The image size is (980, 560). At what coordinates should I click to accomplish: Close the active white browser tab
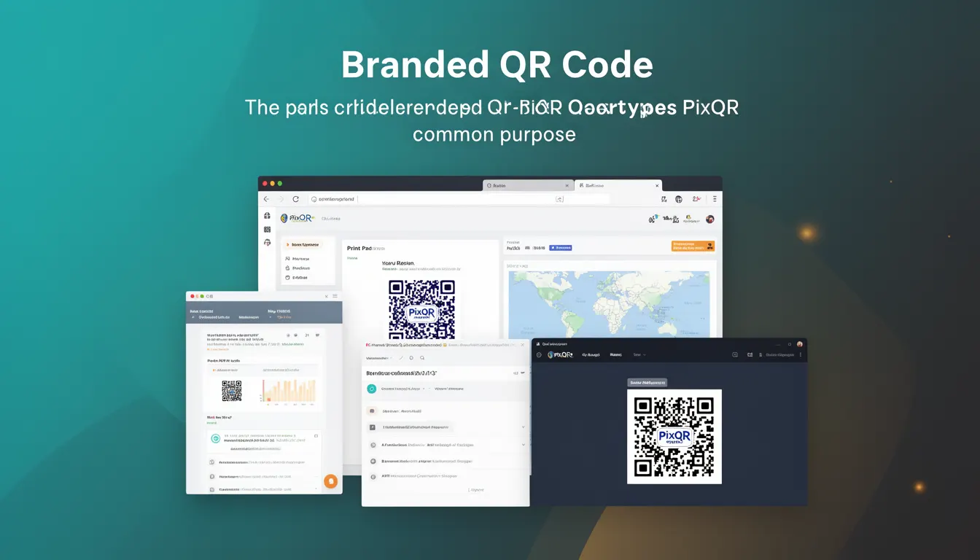tap(656, 186)
